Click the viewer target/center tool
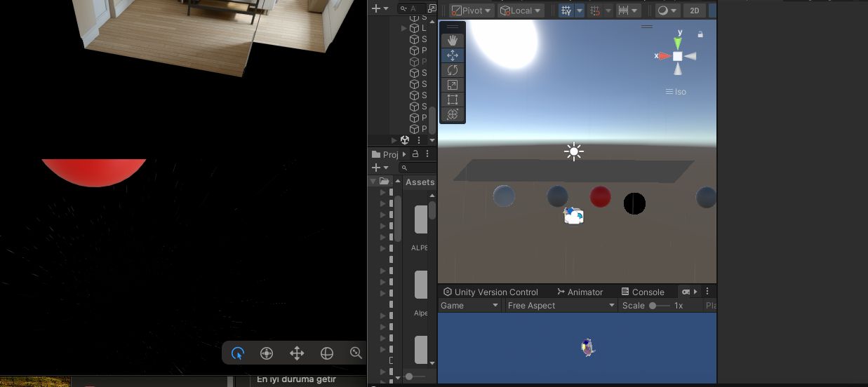The height and width of the screenshot is (387, 868). (x=267, y=353)
